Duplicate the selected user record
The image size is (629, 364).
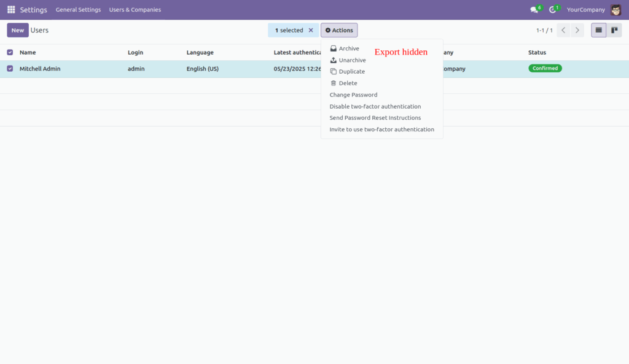tap(350, 71)
